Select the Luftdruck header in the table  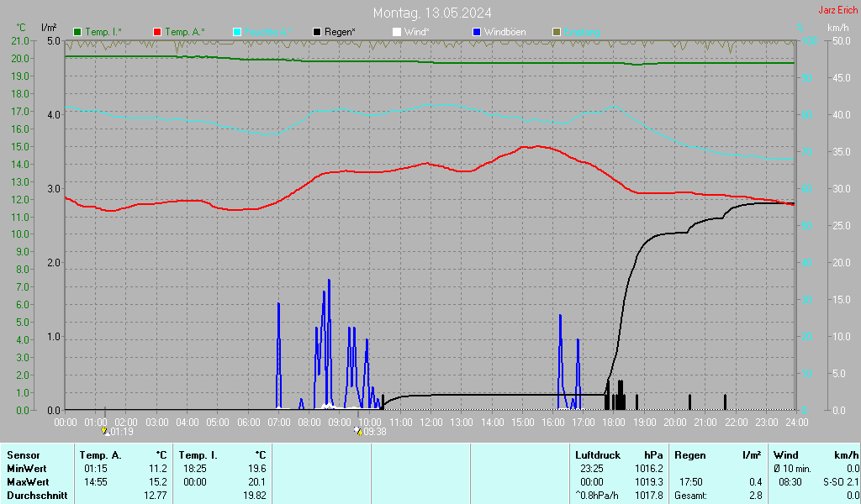[x=597, y=454]
